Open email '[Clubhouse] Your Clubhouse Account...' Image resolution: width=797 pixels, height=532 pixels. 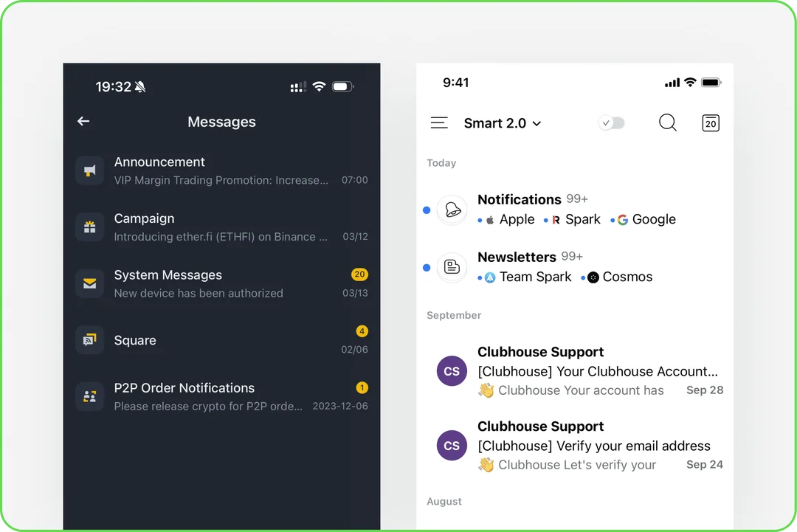pyautogui.click(x=597, y=371)
